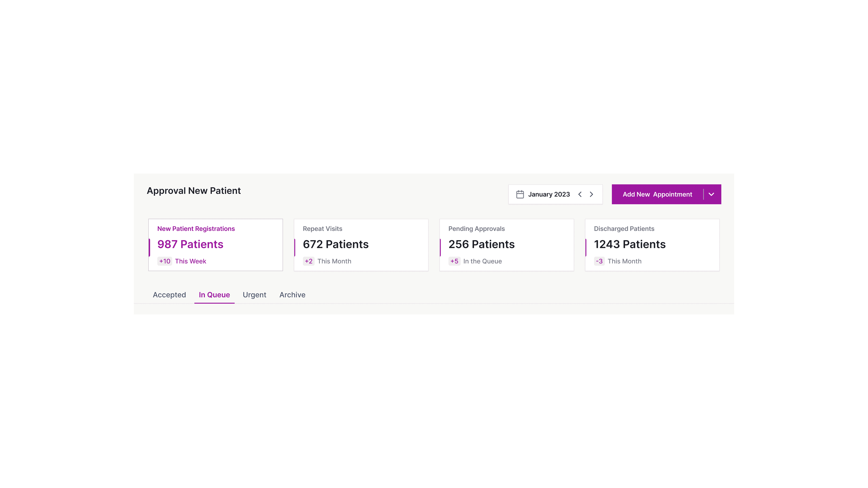The image size is (868, 488).
Task: Click the calendar icon beside January 2023
Action: 520,194
